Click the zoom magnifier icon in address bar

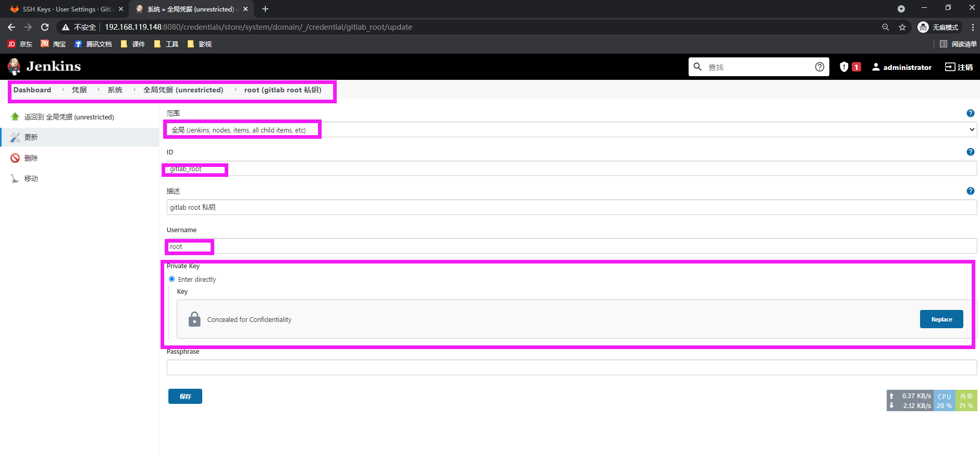click(x=885, y=27)
